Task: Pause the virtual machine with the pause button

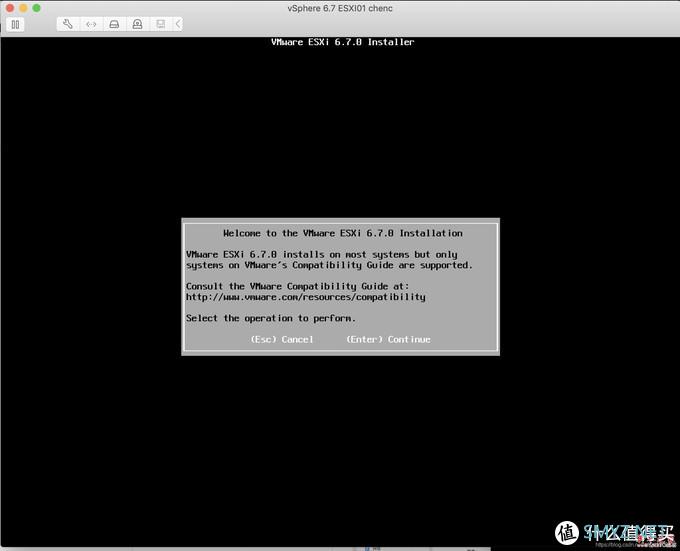Action: [15, 24]
